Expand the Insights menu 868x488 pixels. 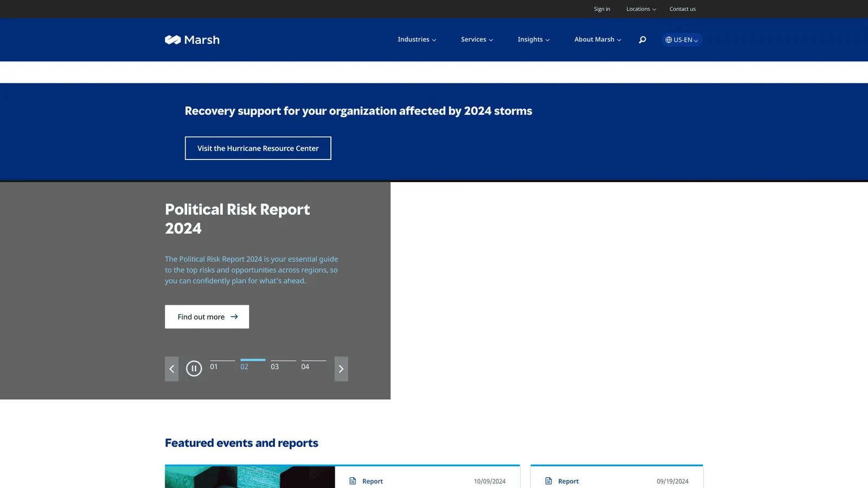[x=533, y=40]
